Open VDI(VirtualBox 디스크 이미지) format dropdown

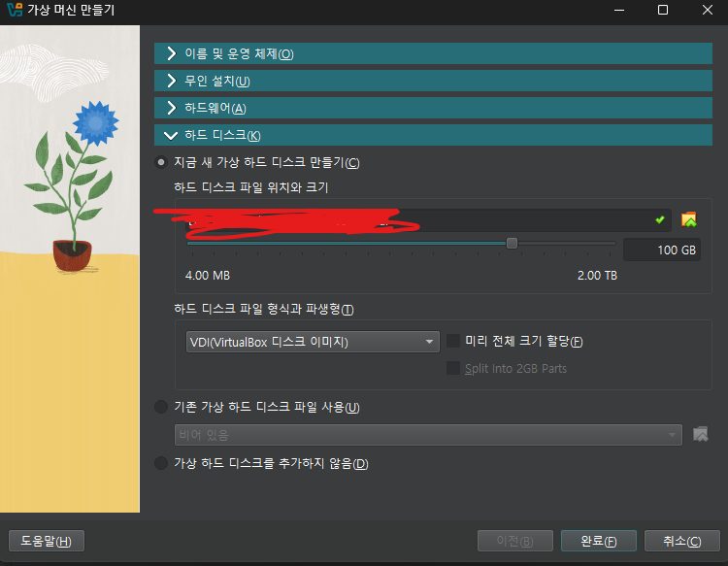313,342
